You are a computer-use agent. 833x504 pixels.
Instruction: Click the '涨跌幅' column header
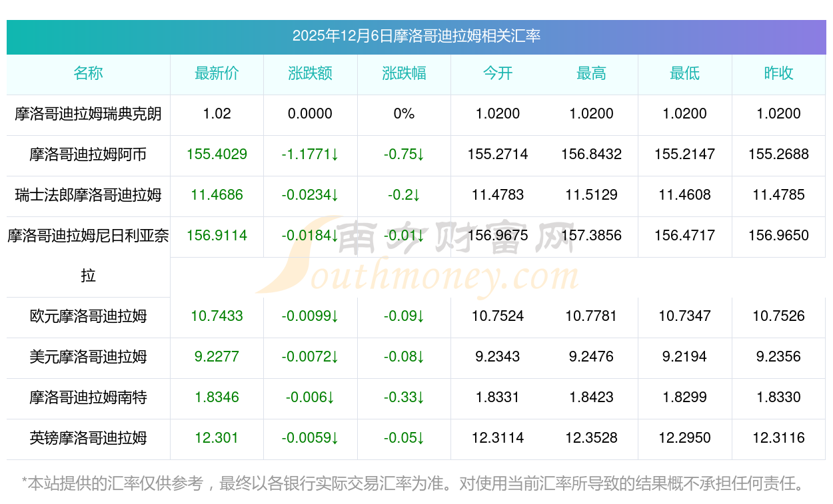click(404, 73)
